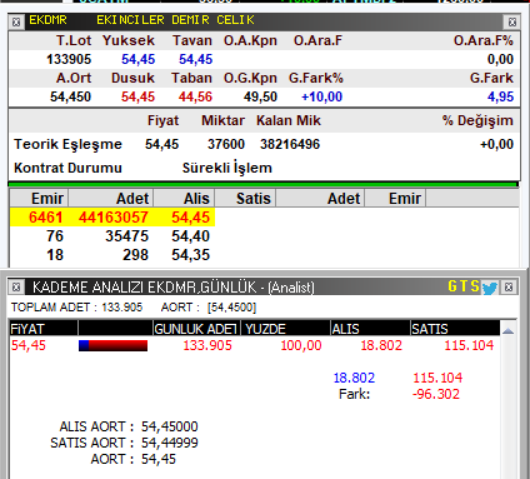The height and width of the screenshot is (479, 530).
Task: Click % Değişim value +0,00
Action: (x=497, y=144)
